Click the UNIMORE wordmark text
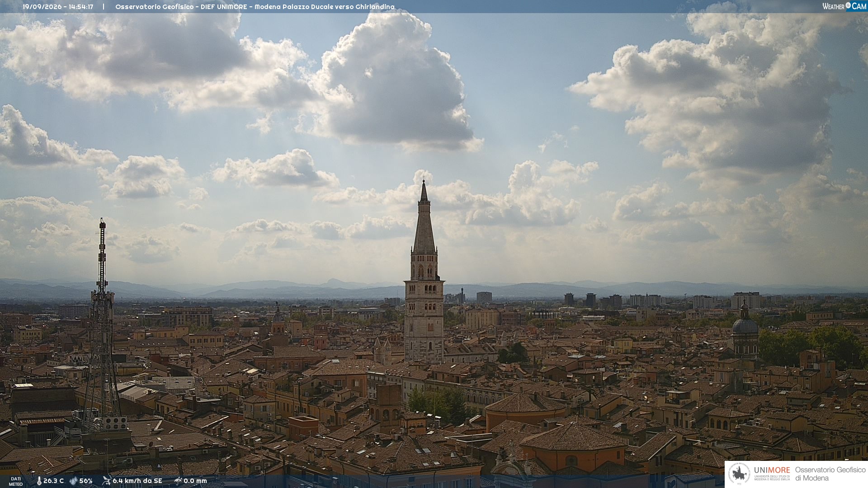The width and height of the screenshot is (868, 488). (772, 470)
